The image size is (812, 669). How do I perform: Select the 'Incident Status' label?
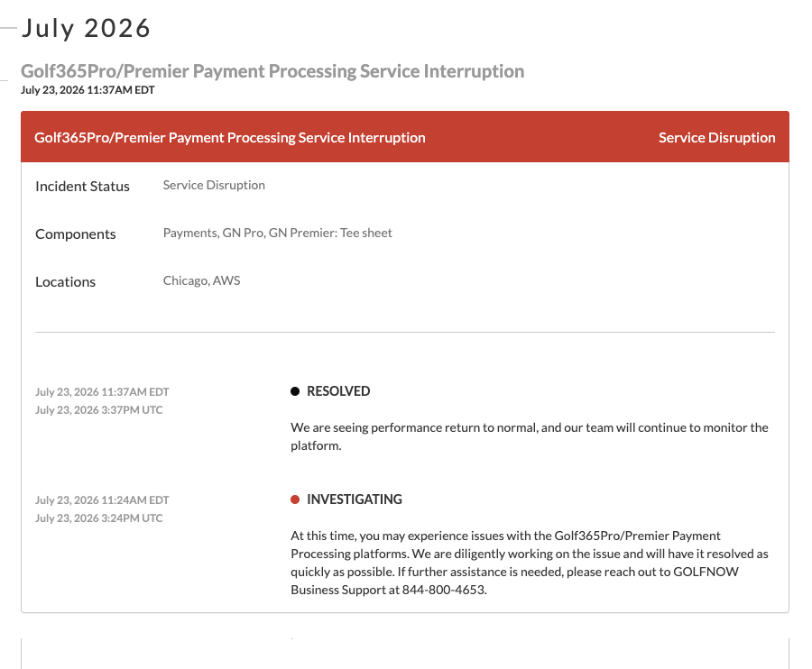(x=82, y=187)
